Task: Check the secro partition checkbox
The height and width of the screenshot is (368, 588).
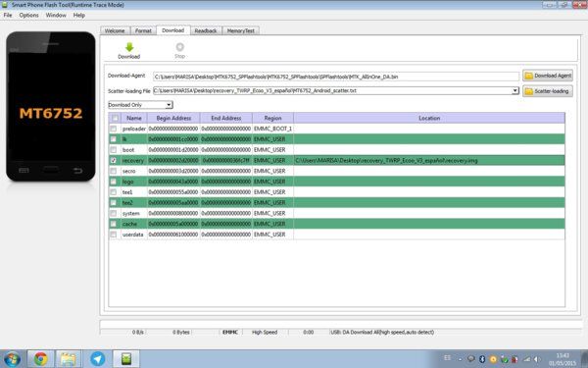Action: point(114,171)
